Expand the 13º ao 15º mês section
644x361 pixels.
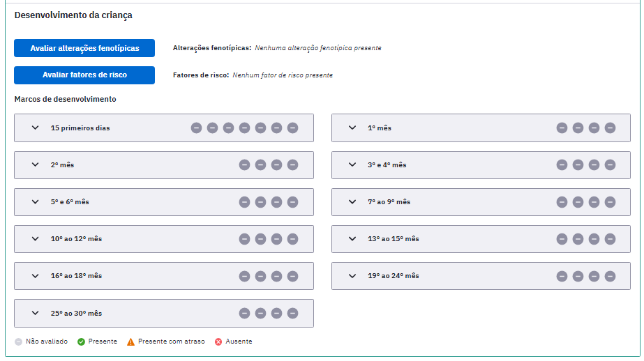pos(352,239)
